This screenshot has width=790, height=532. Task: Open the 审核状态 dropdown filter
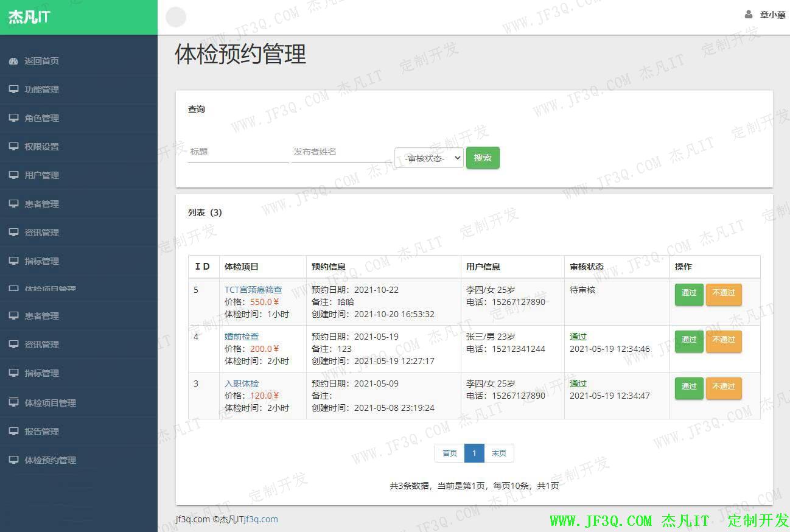pos(428,158)
